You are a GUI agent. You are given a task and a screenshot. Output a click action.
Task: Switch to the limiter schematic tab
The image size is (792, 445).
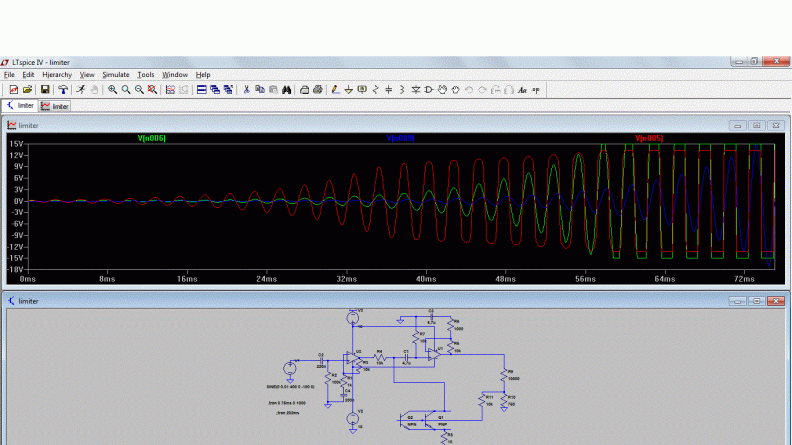[x=20, y=105]
